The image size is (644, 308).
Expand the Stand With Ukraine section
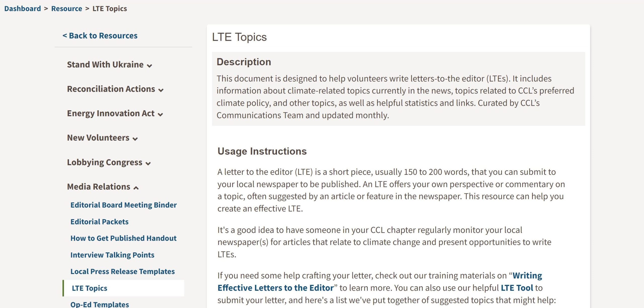pos(109,65)
